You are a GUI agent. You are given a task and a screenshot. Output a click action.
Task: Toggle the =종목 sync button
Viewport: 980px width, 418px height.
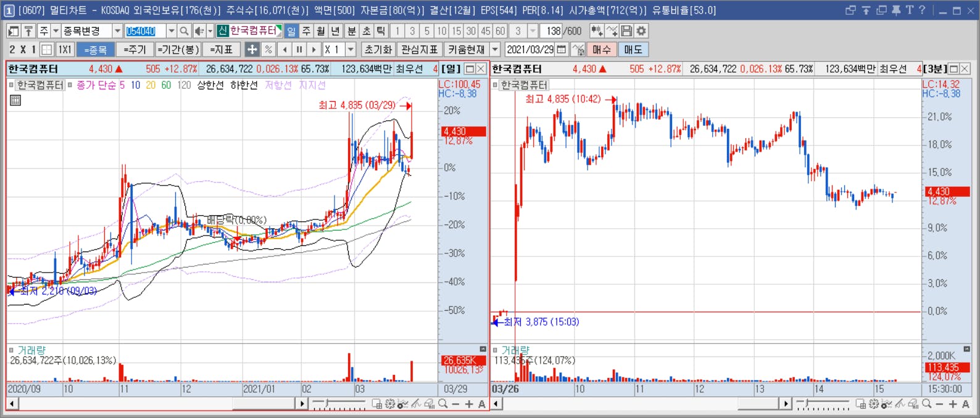click(x=96, y=49)
